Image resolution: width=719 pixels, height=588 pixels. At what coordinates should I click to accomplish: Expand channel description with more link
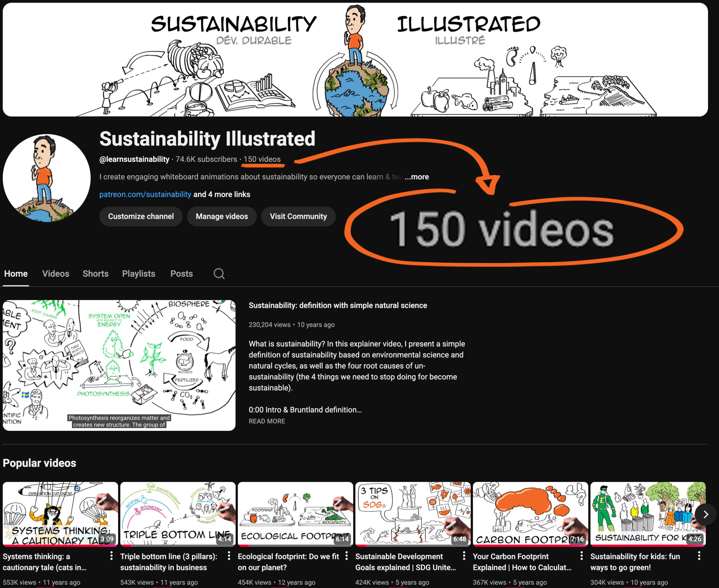(x=417, y=176)
